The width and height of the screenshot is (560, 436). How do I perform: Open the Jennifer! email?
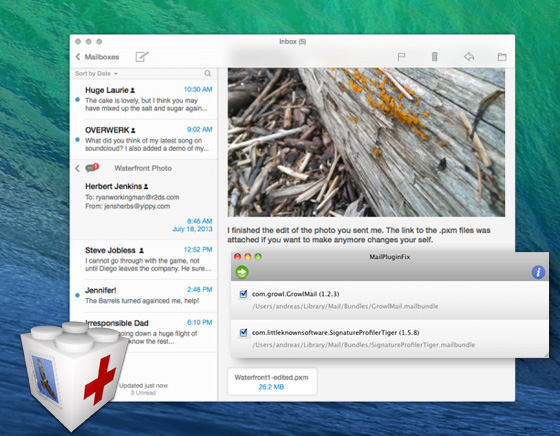(x=144, y=296)
